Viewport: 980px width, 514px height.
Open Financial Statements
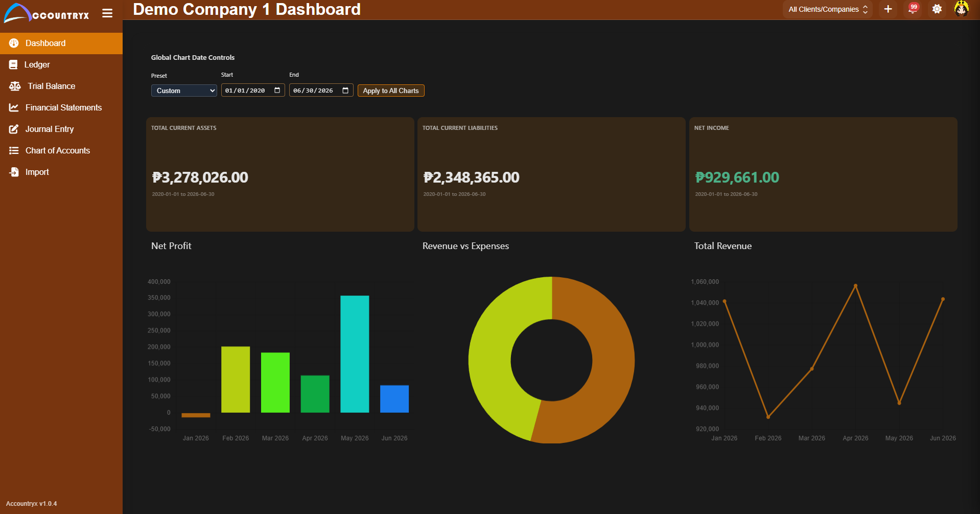tap(61, 108)
